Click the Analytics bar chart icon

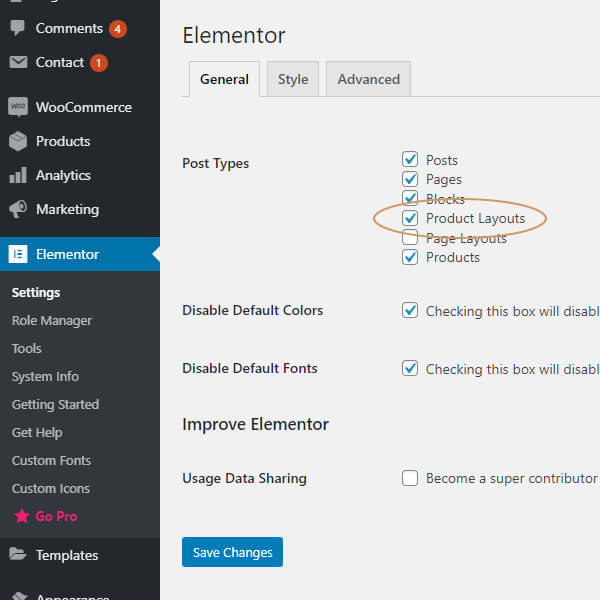18,175
